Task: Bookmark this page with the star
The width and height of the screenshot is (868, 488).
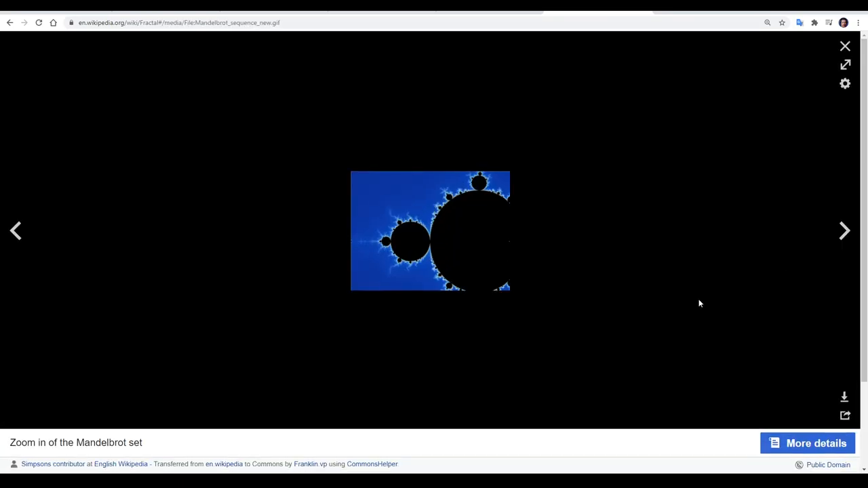Action: coord(782,22)
